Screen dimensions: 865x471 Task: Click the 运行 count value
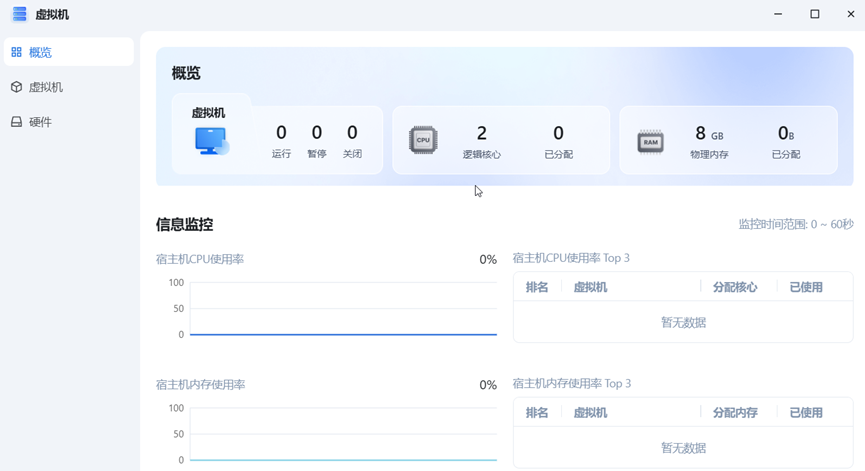(281, 132)
